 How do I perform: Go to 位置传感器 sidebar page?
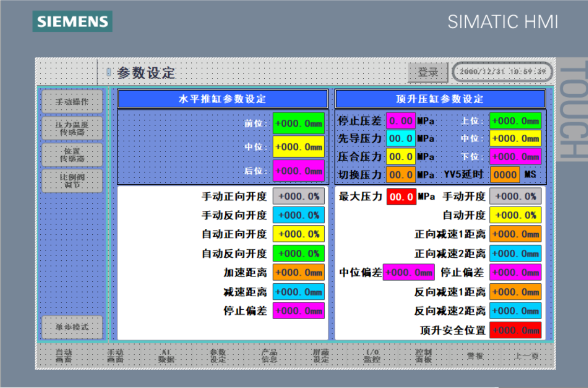[72, 155]
